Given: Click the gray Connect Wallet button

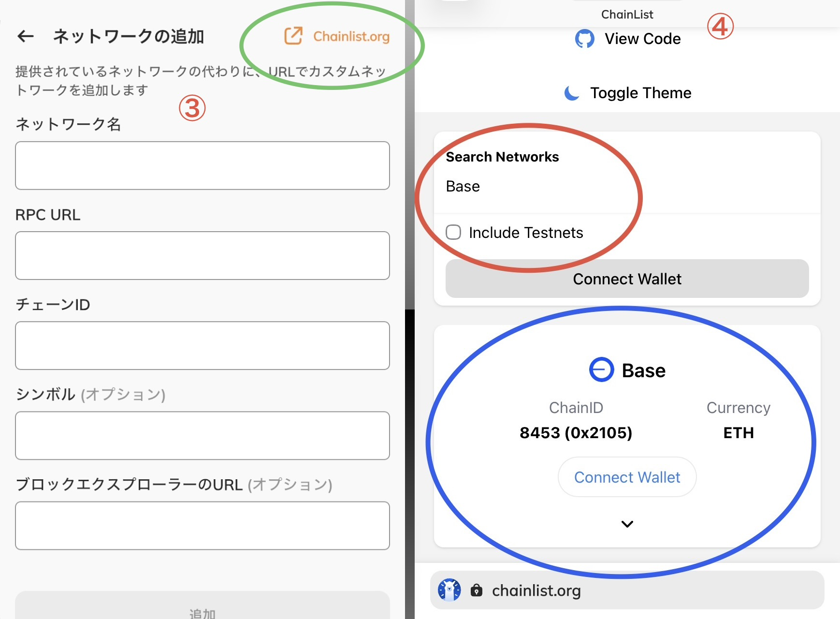Looking at the screenshot, I should coord(627,279).
